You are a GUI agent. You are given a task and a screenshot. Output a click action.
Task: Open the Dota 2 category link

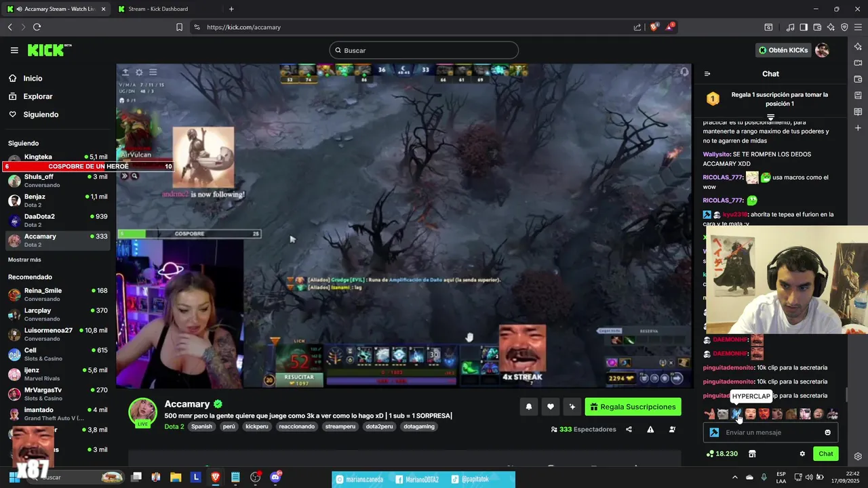point(174,426)
